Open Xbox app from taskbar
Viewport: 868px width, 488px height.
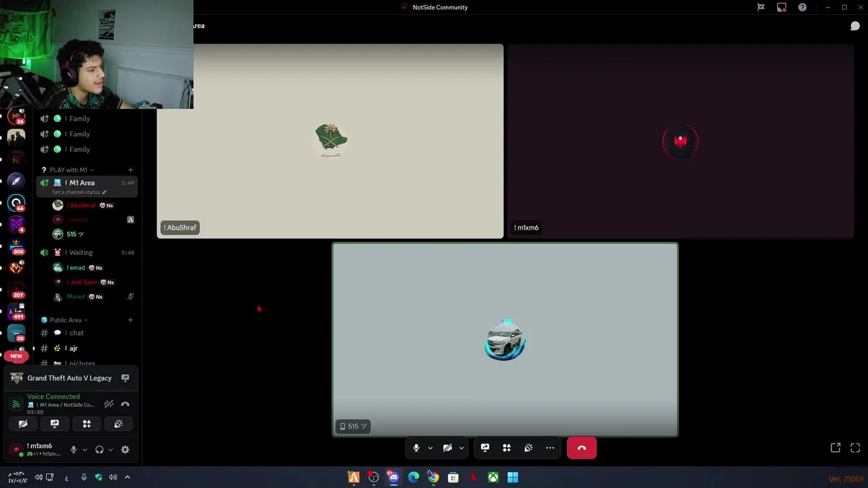pos(493,478)
